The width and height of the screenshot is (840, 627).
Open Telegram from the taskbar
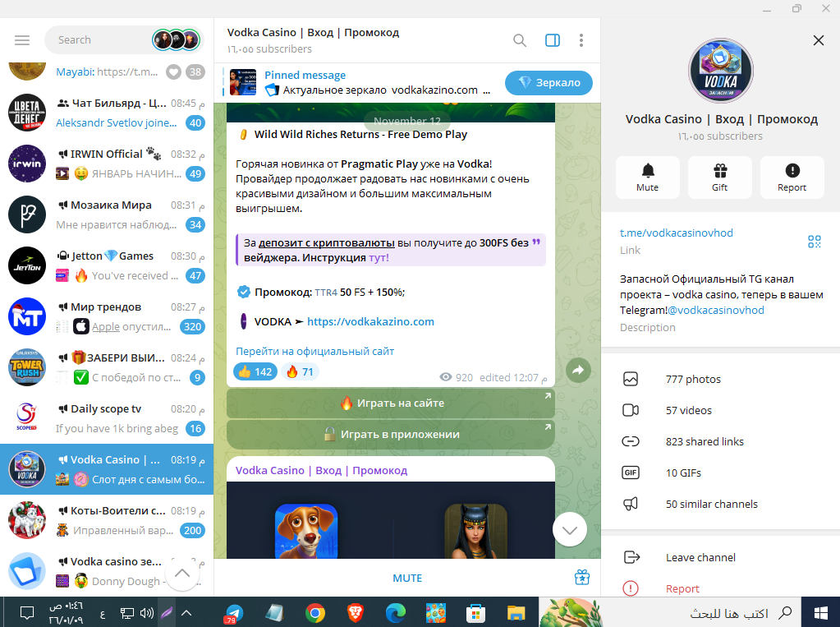233,612
